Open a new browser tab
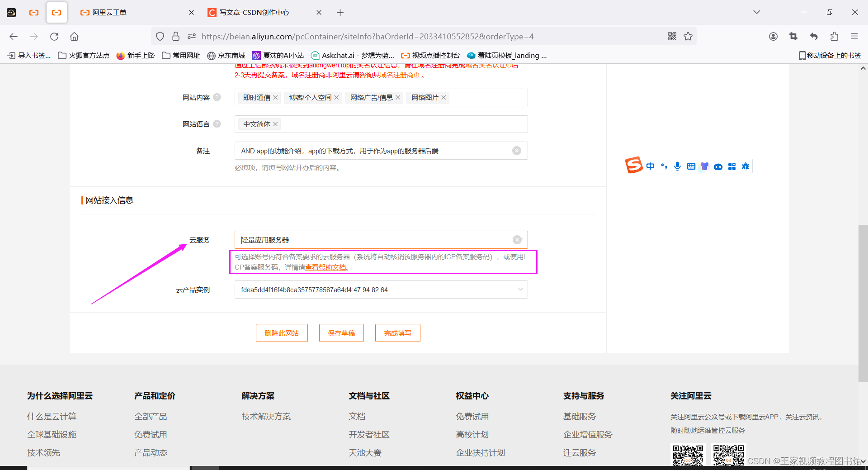This screenshot has width=868, height=470. click(x=340, y=13)
